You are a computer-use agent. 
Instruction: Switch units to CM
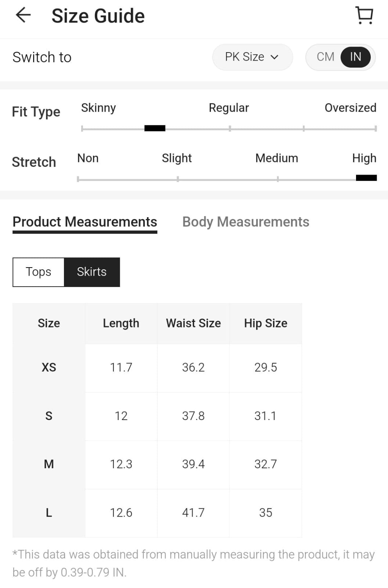pyautogui.click(x=325, y=57)
